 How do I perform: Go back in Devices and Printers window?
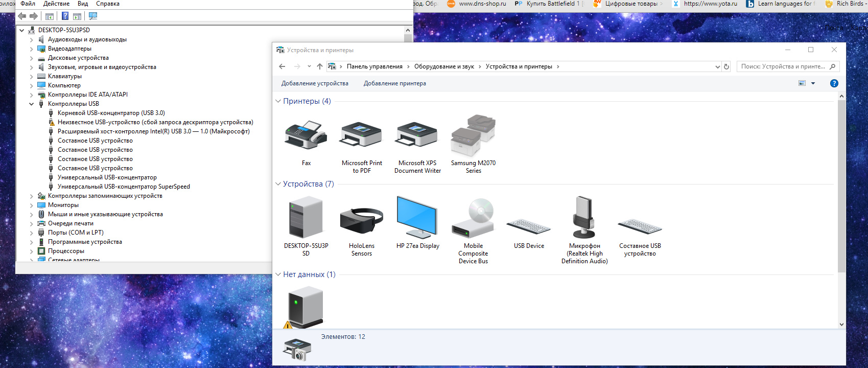tap(282, 66)
